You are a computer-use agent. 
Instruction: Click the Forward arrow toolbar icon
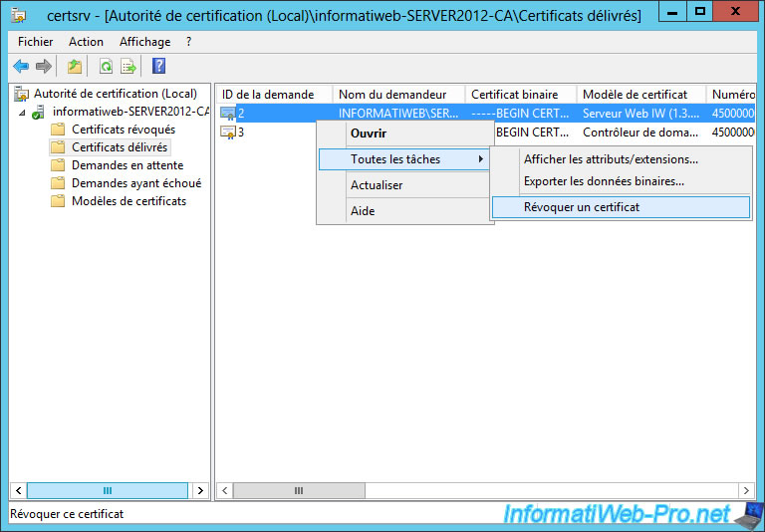(43, 67)
